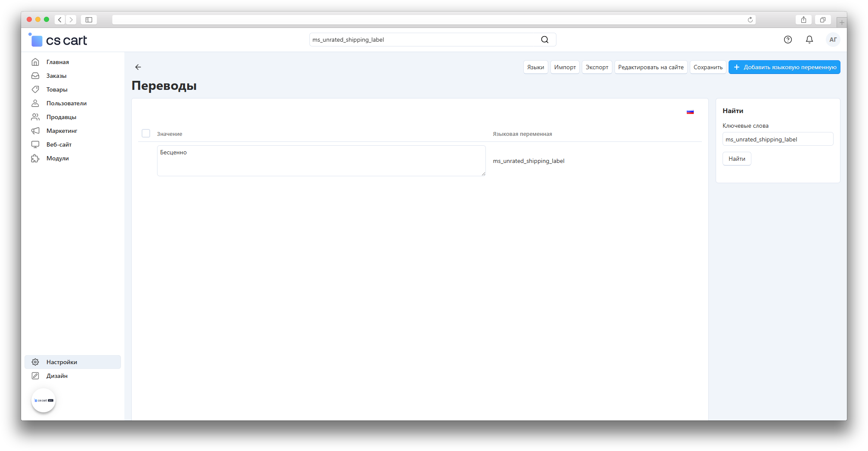Image resolution: width=868 pixels, height=451 pixels.
Task: Click the back arrow above Переводы
Action: 138,67
